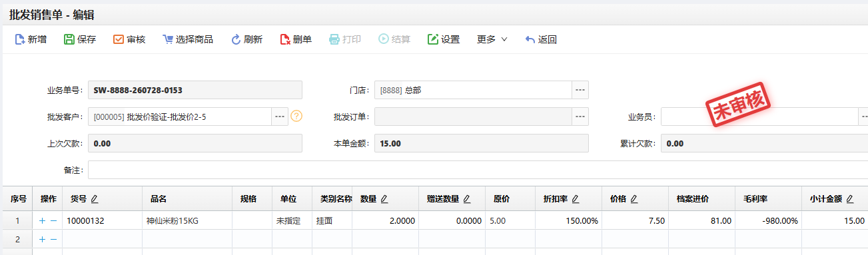This screenshot has height=255, width=868.
Task: Click the 返回 back arrow icon
Action: 530,39
